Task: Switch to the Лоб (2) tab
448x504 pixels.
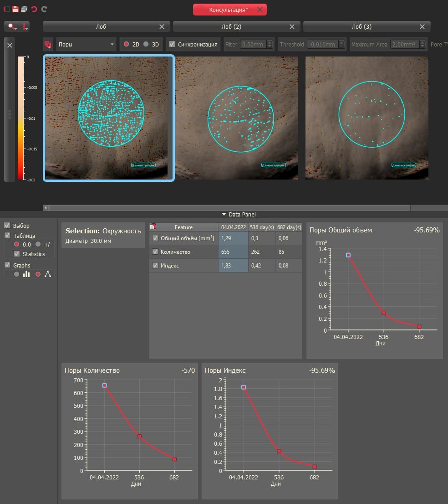Action: pyautogui.click(x=231, y=27)
